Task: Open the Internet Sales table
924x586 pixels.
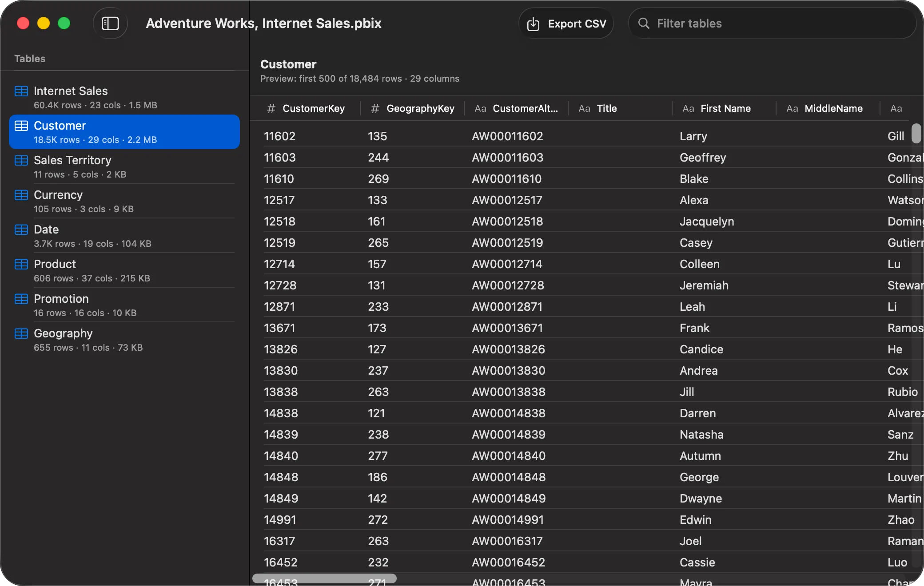Action: click(x=124, y=98)
